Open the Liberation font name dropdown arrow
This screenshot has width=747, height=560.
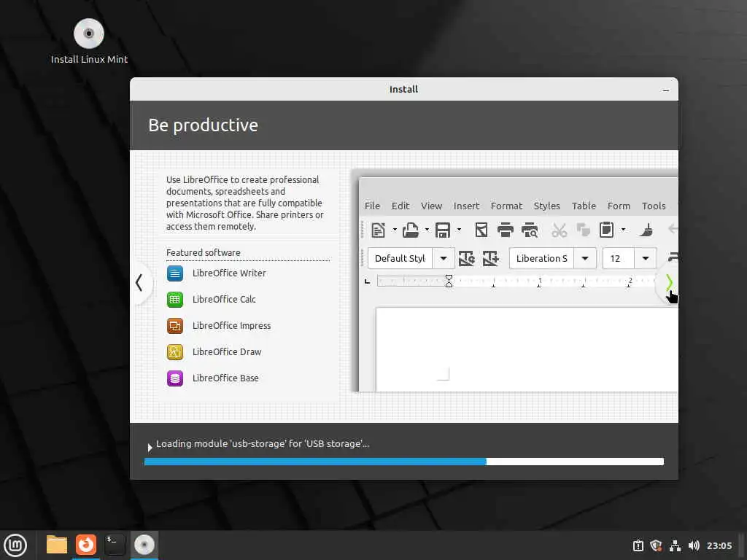(x=585, y=259)
